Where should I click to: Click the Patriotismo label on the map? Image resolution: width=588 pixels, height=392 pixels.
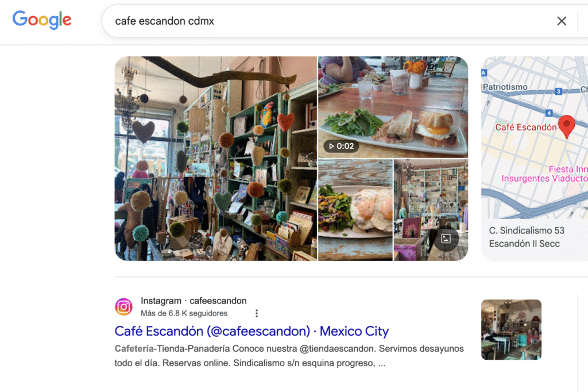coord(505,87)
